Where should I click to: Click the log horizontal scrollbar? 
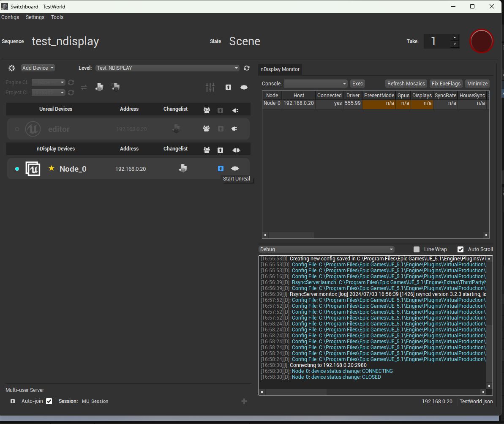coord(296,392)
